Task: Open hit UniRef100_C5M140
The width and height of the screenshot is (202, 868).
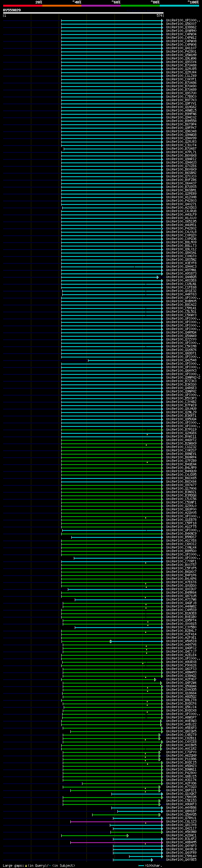Action: (181, 856)
